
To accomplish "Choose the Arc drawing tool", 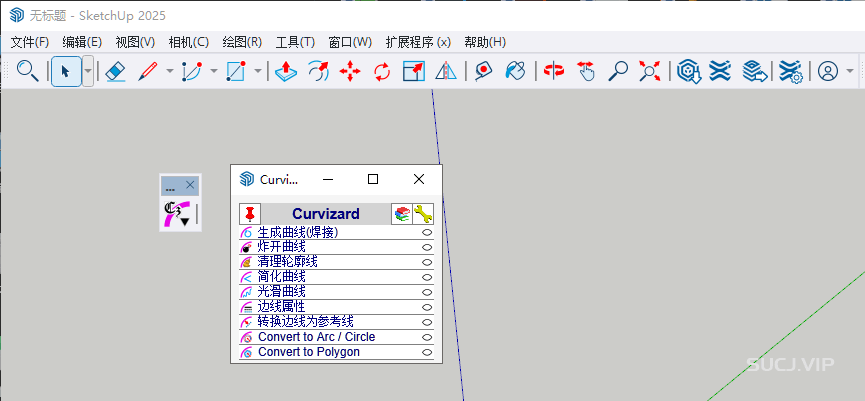I will point(191,71).
